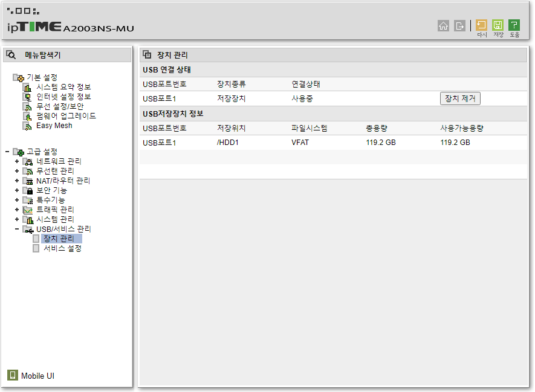The image size is (535, 392).
Task: Click the 보안 기능 lock icon
Action: [x=28, y=190]
